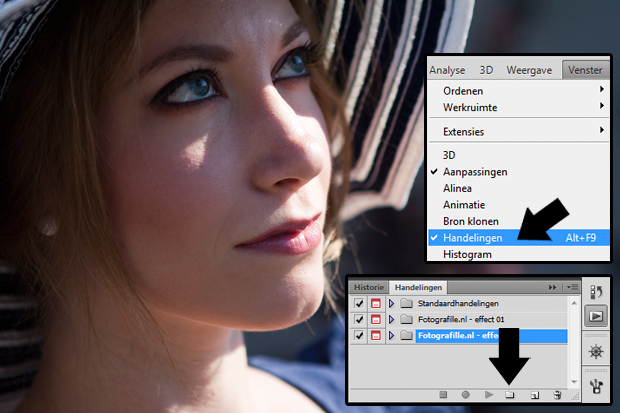Toggle the dialog icon for Standaardhandelingen
Viewport: 620px width, 413px height.
point(375,303)
